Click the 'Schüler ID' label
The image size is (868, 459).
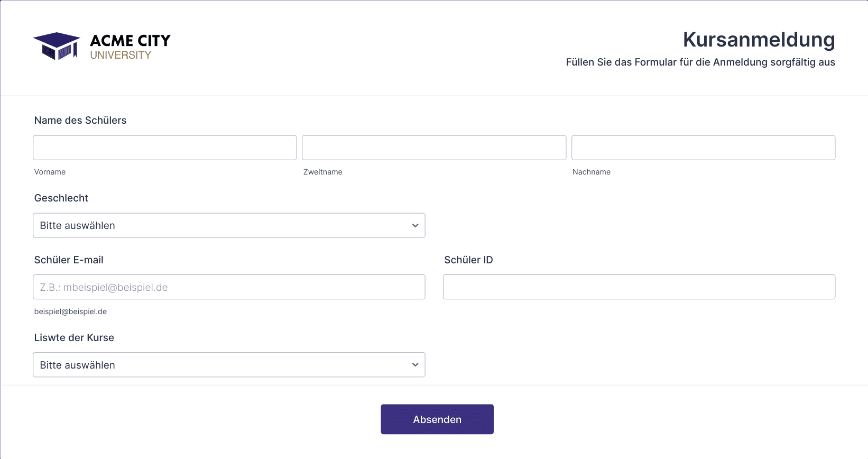click(x=468, y=260)
